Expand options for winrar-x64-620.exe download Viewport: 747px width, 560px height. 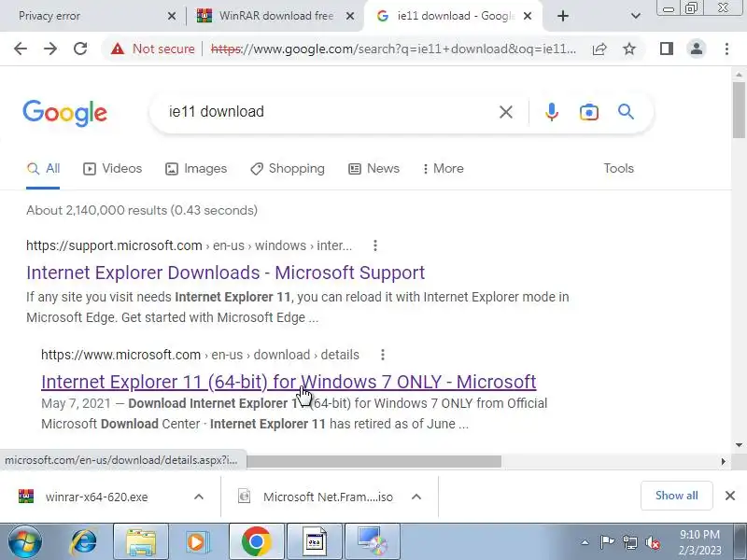(199, 497)
